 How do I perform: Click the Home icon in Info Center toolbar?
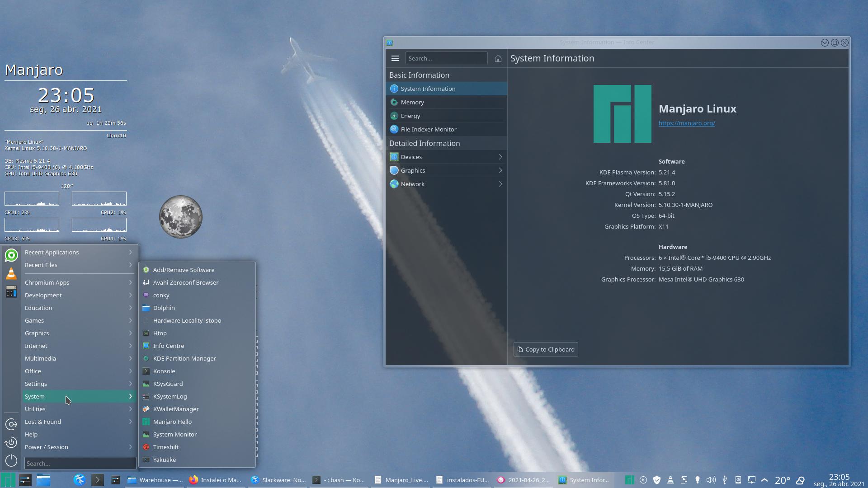(x=498, y=58)
